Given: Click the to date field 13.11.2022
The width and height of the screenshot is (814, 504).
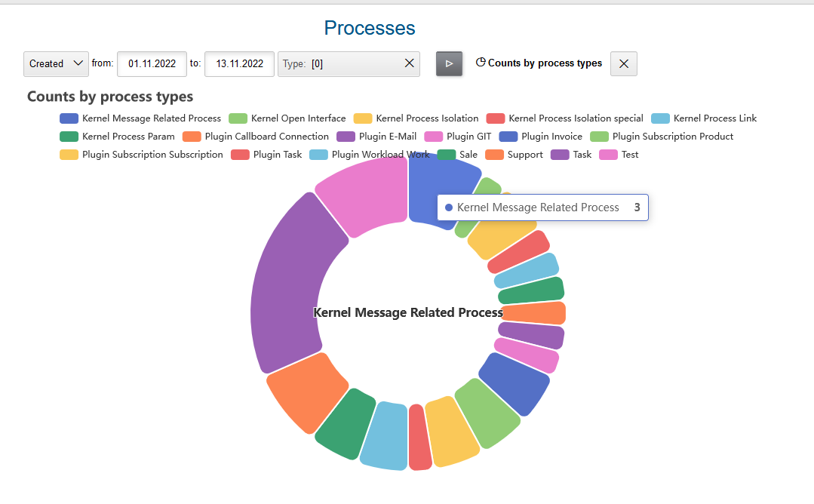Looking at the screenshot, I should (239, 64).
